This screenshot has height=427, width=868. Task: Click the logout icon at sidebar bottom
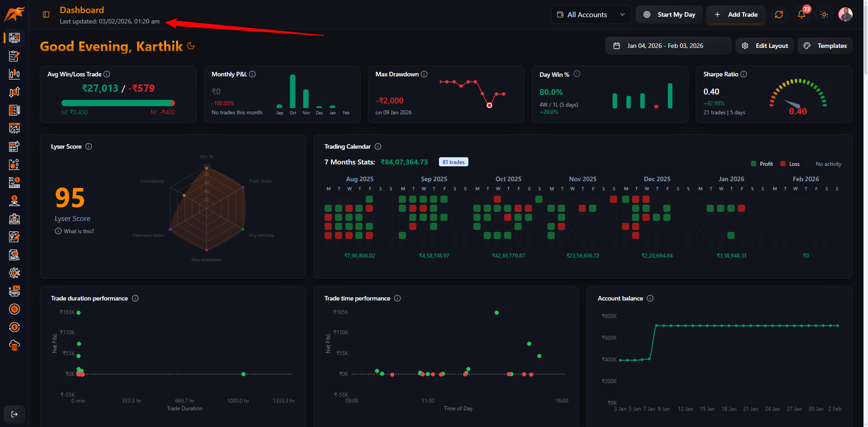[14, 414]
